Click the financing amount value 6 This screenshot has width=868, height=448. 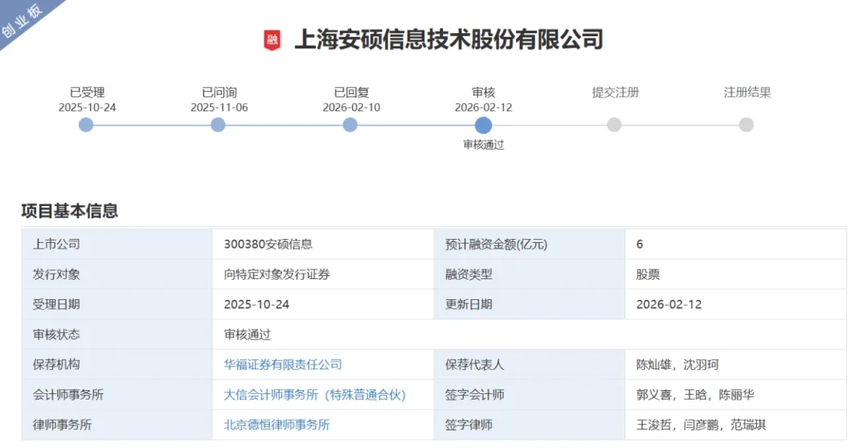coord(640,245)
